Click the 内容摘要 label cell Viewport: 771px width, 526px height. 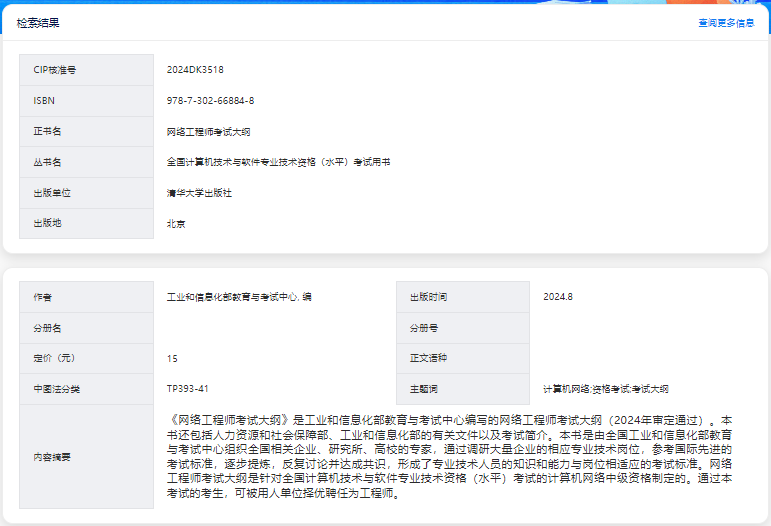tap(86, 457)
